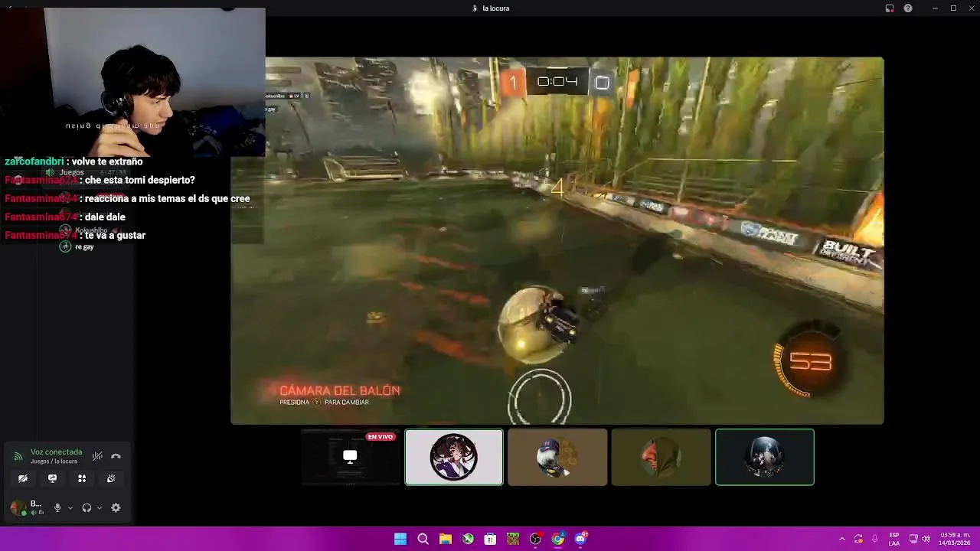Deafen audio with the headphones icon
The image size is (980, 551).
point(87,507)
